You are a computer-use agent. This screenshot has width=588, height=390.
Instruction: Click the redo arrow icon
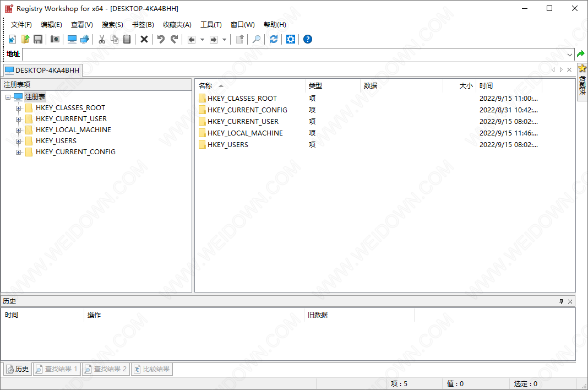(174, 39)
